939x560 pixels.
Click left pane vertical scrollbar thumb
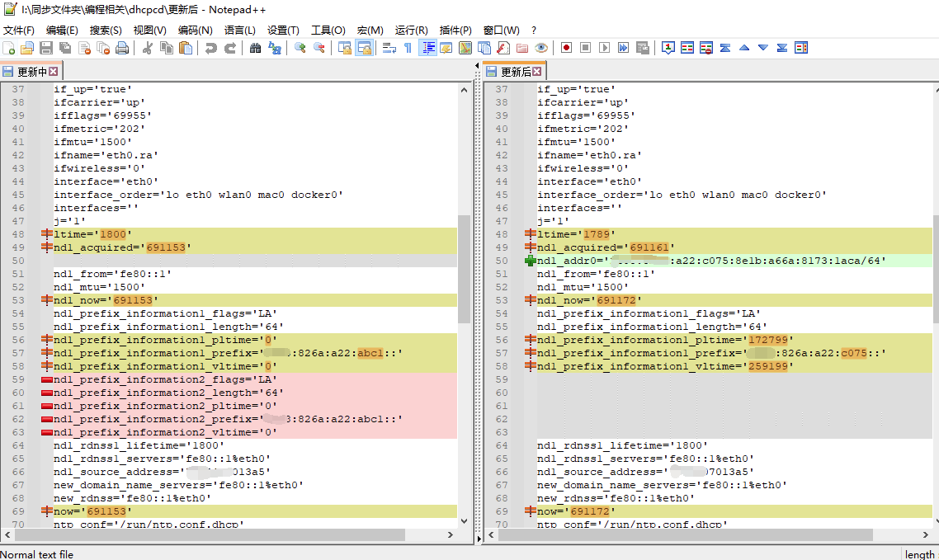pos(464,268)
